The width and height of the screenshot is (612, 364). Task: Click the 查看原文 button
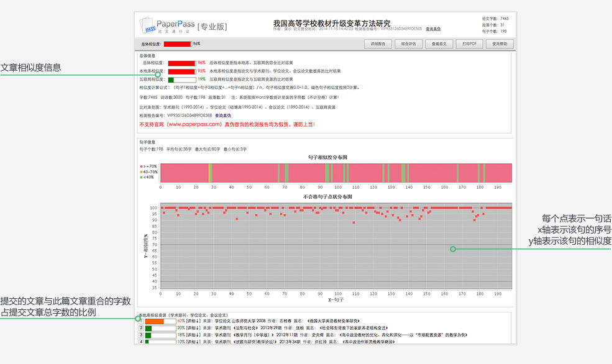(x=439, y=44)
